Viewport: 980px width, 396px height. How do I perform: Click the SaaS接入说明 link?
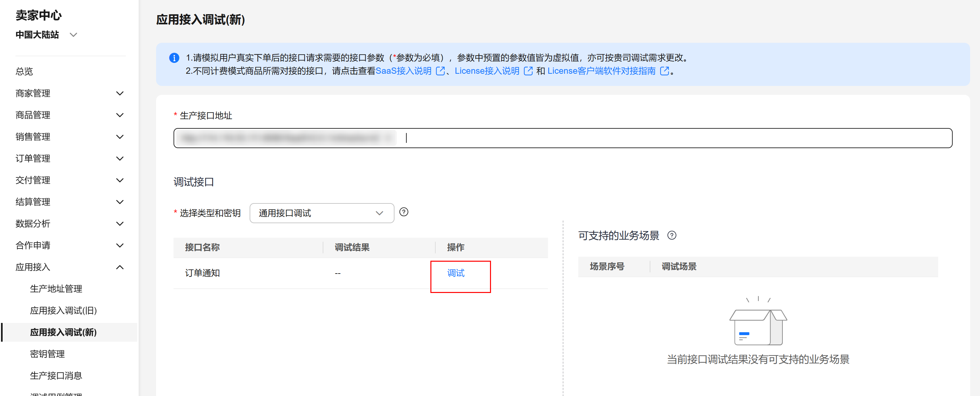point(404,71)
